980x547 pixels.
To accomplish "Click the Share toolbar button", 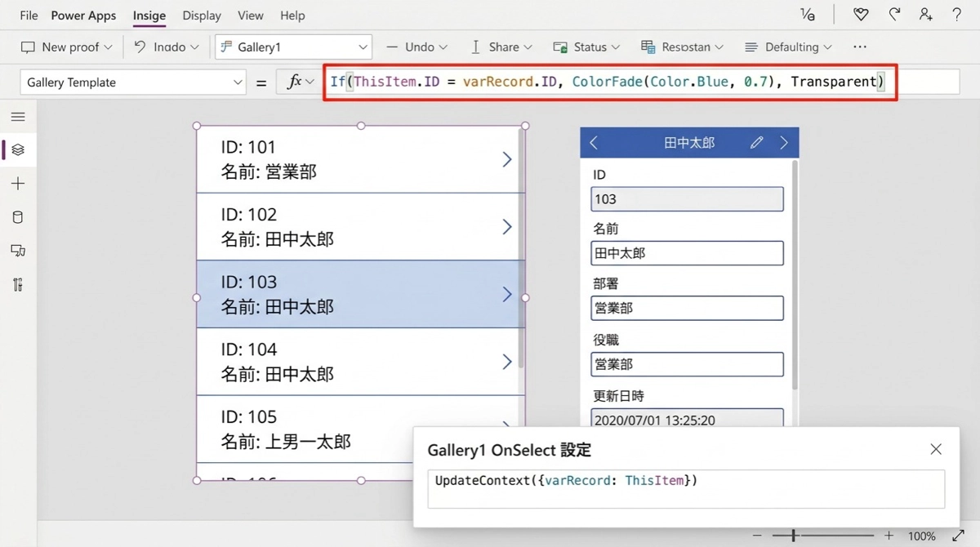I will pyautogui.click(x=502, y=47).
